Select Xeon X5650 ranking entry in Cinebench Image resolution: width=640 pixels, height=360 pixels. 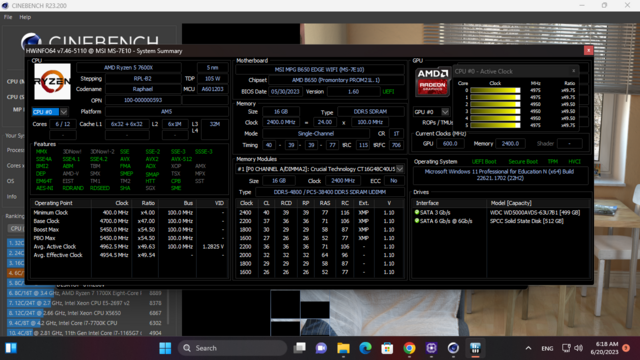click(x=85, y=313)
